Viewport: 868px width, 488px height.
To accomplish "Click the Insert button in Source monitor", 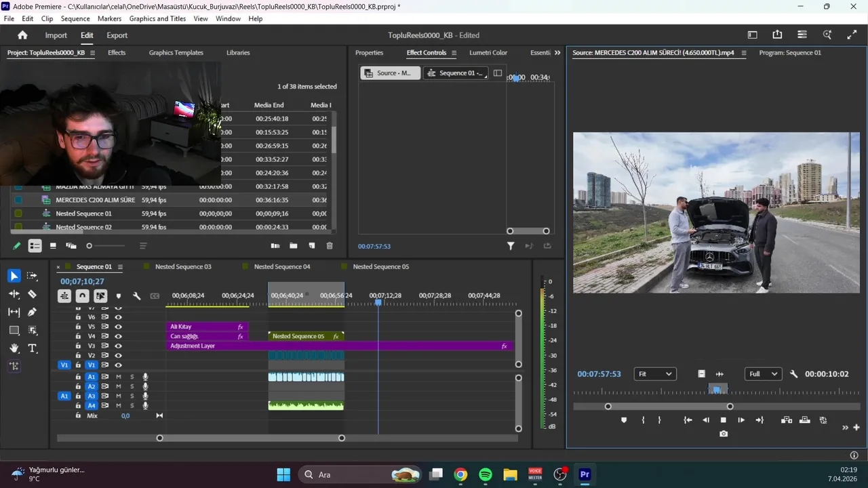I will click(787, 420).
